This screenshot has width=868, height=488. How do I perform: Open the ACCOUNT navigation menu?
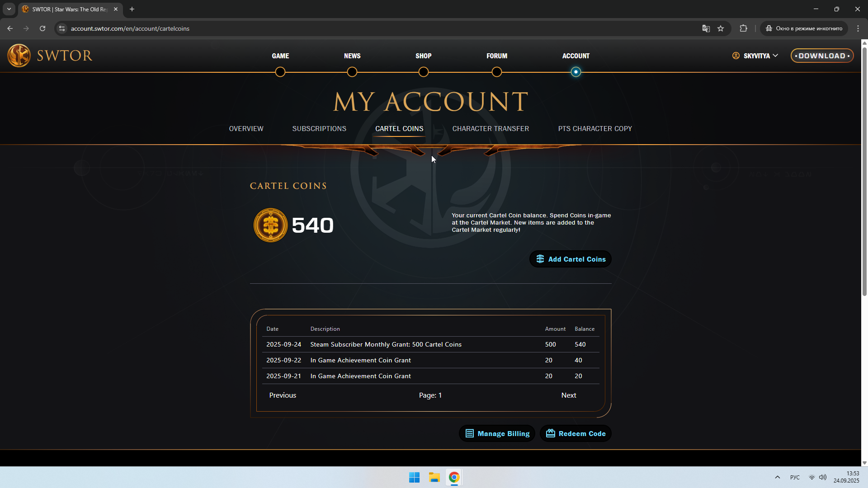tap(576, 56)
